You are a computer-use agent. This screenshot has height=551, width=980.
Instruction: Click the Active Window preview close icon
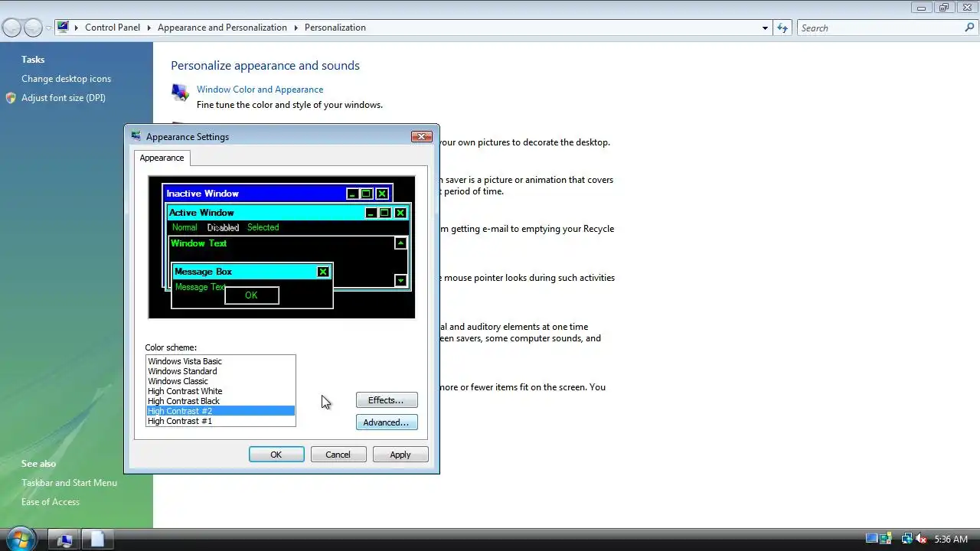pos(400,213)
